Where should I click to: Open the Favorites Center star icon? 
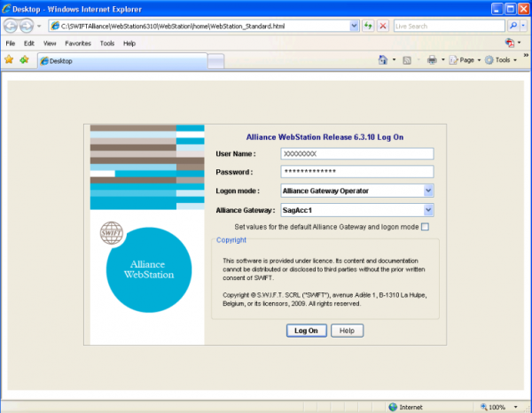[x=9, y=60]
